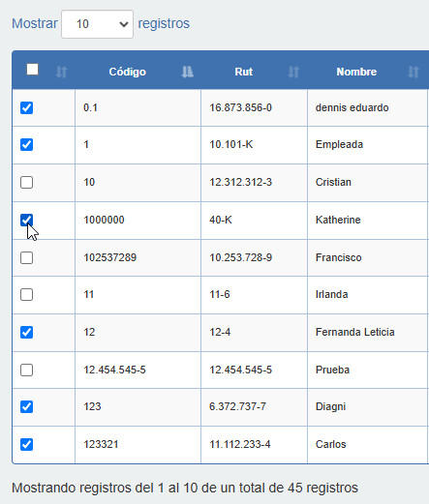429x504 pixels.
Task: Sort table by Rut header label
Action: tap(244, 72)
